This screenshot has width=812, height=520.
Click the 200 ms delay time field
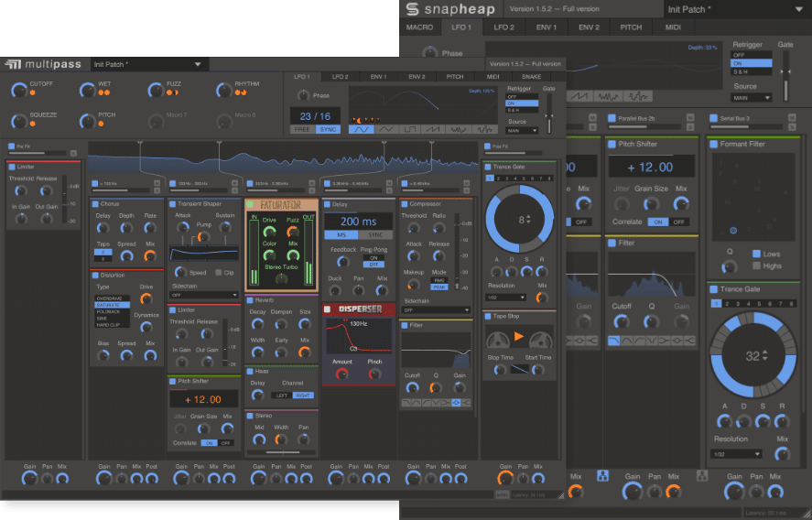358,222
